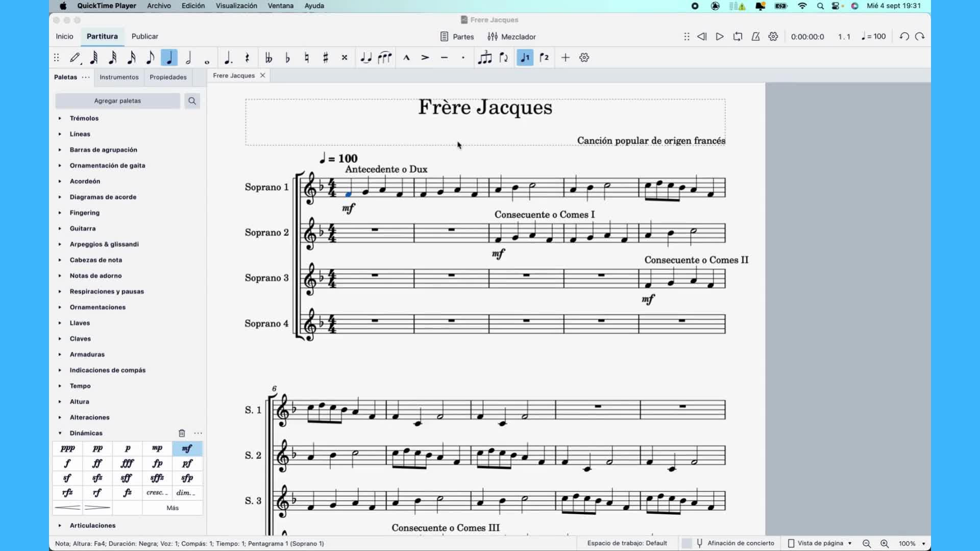Image resolution: width=980 pixels, height=551 pixels.
Task: Select the eighth note duration icon
Action: pos(150,58)
